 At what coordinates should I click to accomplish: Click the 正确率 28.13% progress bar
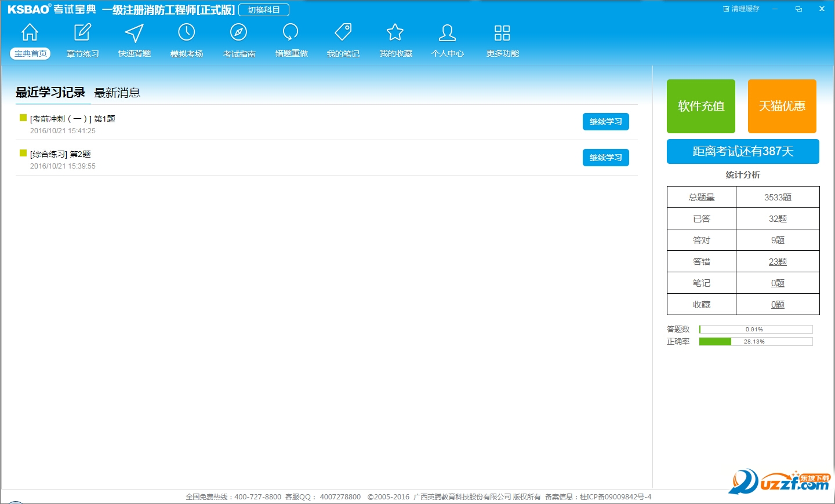(756, 341)
